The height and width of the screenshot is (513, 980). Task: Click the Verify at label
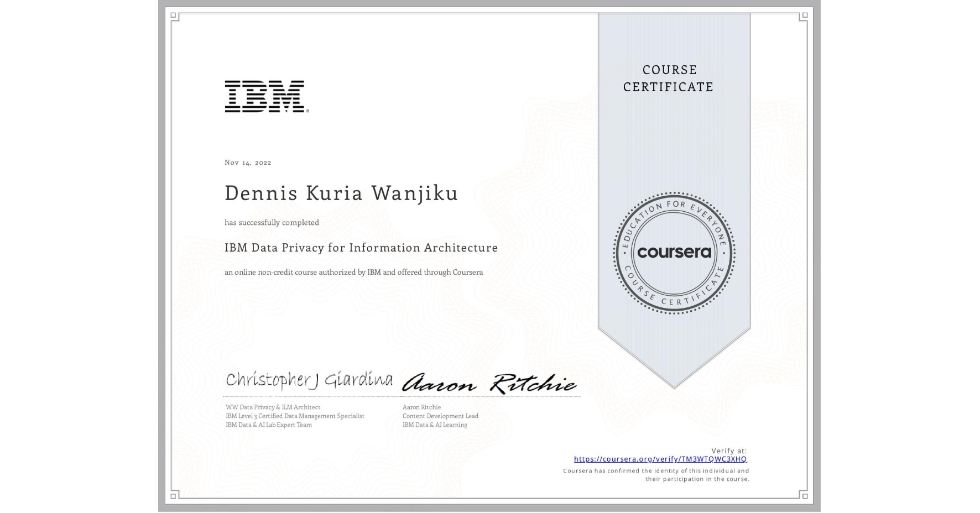(728, 449)
